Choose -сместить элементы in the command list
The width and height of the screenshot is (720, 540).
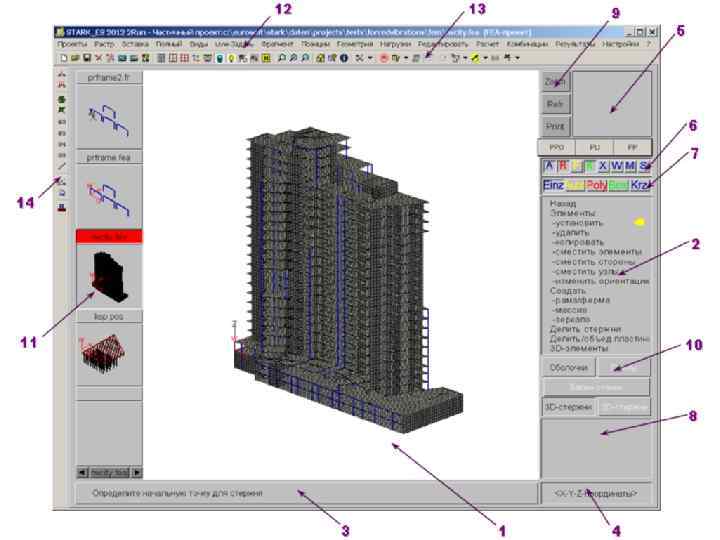(597, 252)
